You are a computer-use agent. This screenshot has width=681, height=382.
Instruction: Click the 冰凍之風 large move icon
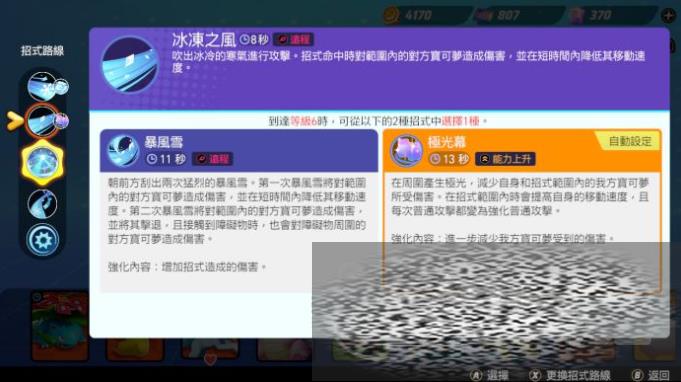point(129,65)
